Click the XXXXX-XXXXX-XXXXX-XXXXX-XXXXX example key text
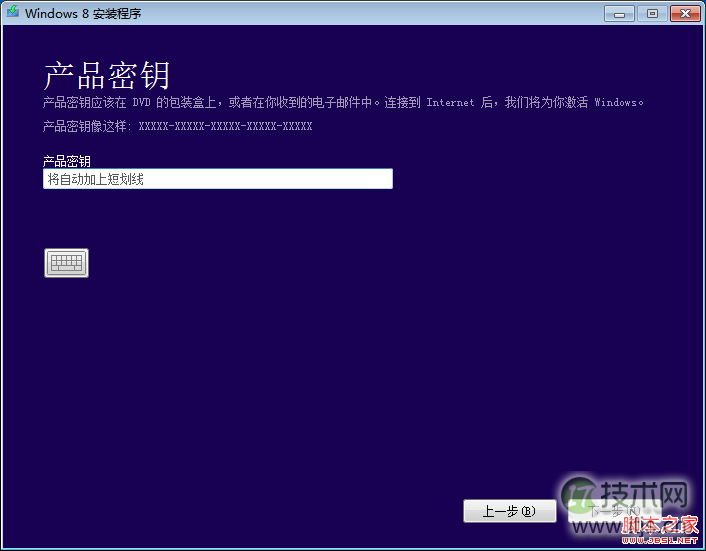Image resolution: width=706 pixels, height=551 pixels. click(x=225, y=126)
